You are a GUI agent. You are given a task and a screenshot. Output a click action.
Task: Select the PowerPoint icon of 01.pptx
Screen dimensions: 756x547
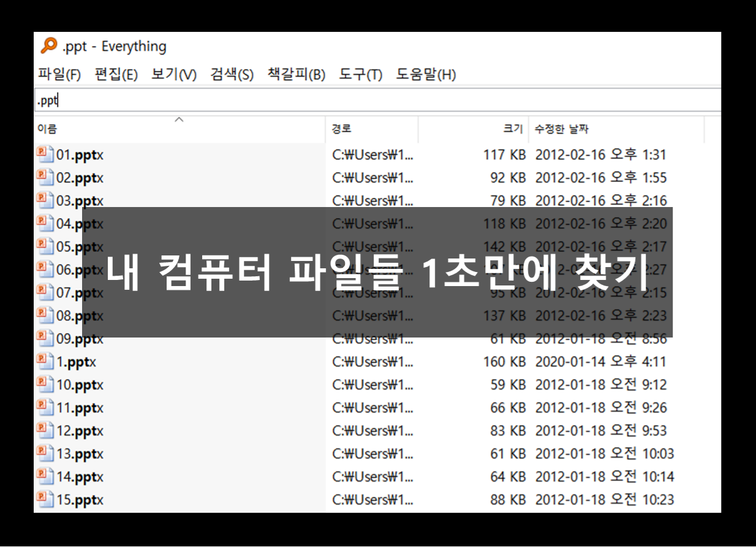[45, 154]
